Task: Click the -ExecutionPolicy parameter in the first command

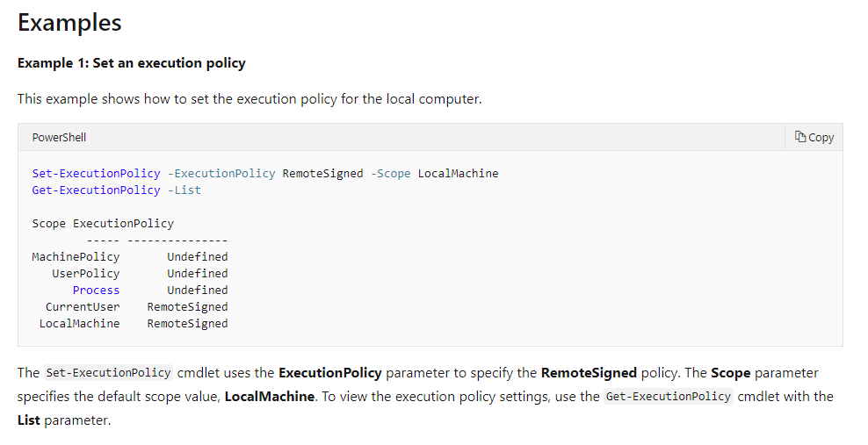Action: tap(221, 174)
